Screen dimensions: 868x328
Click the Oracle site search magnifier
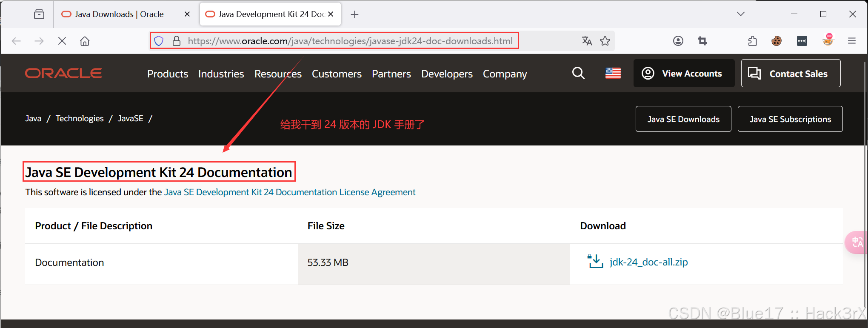pyautogui.click(x=578, y=73)
